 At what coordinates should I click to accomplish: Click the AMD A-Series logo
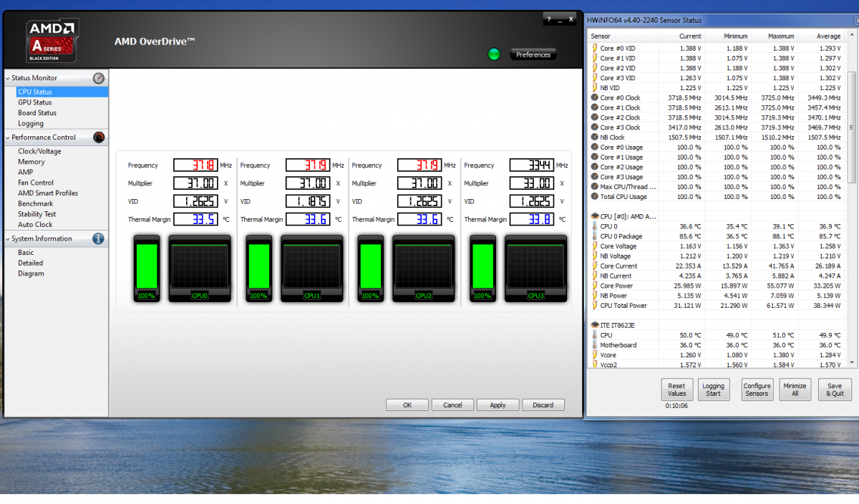coord(52,41)
